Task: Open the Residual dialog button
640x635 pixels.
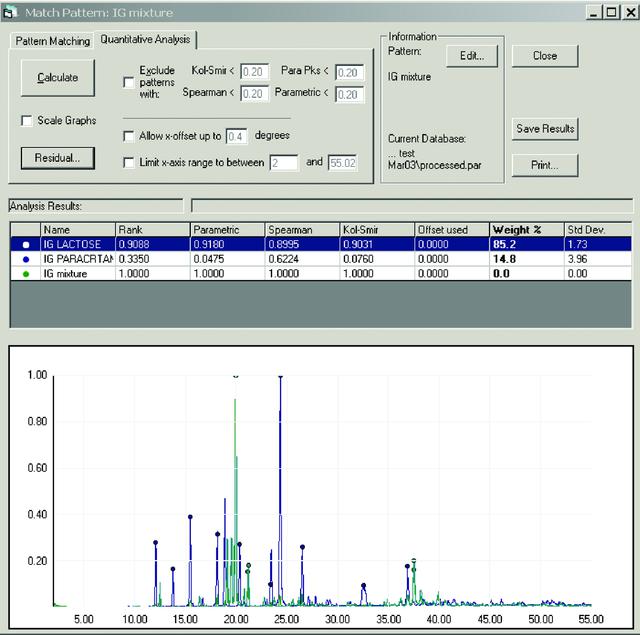Action: [x=58, y=158]
